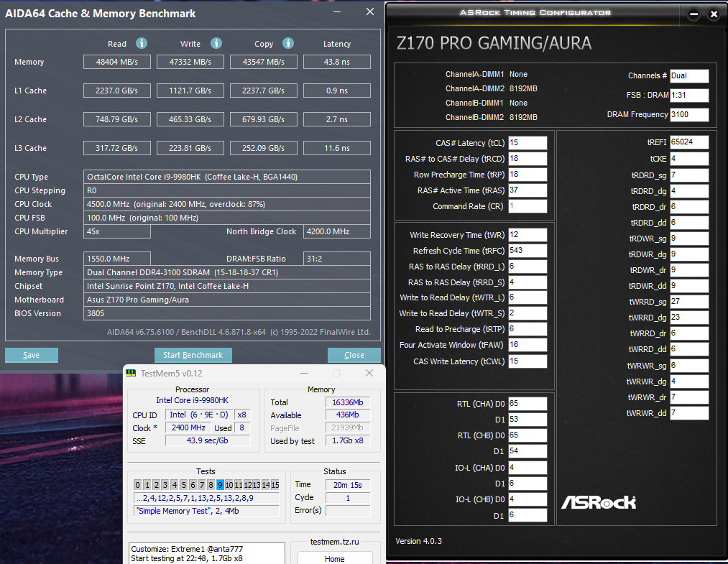The width and height of the screenshot is (728, 564).
Task: Click the Memory Read value 48404 MB/s
Action: (117, 62)
